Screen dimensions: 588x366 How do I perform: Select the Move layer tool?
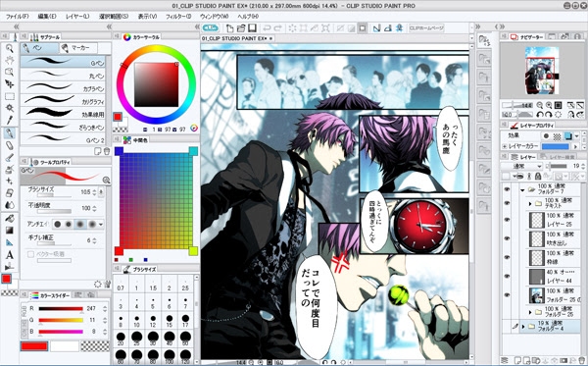click(10, 83)
